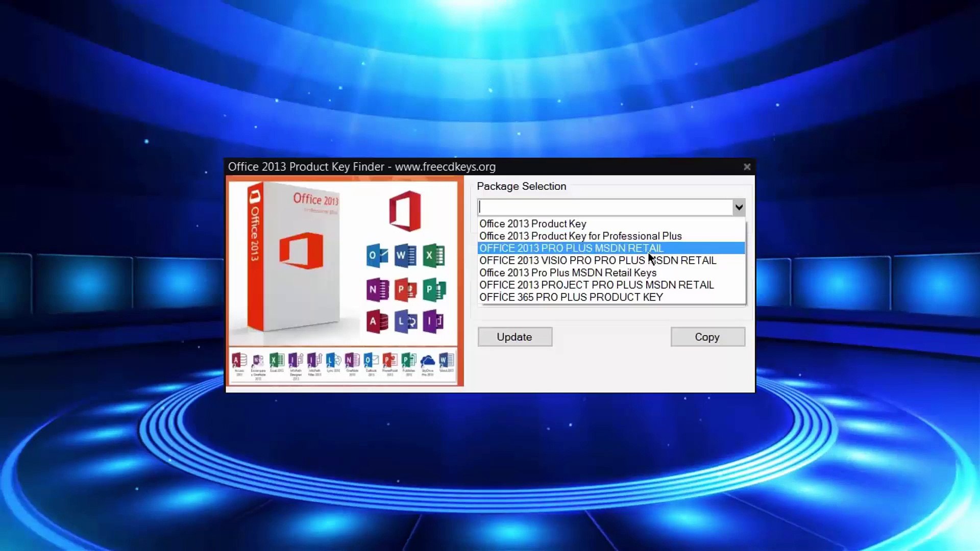Click the Lync 2013 shortcut in bottom strip
This screenshot has width=980, height=551.
333,363
